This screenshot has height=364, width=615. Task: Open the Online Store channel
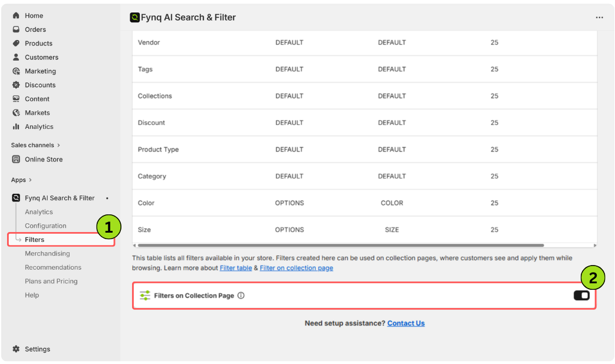(44, 160)
